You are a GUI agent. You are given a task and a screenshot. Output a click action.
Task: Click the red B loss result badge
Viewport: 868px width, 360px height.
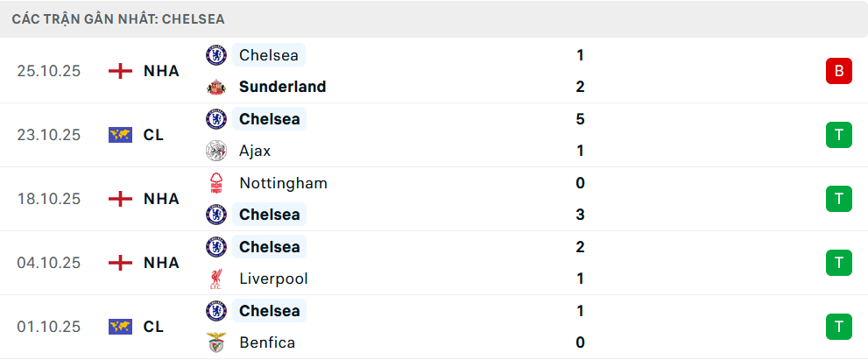[838, 71]
